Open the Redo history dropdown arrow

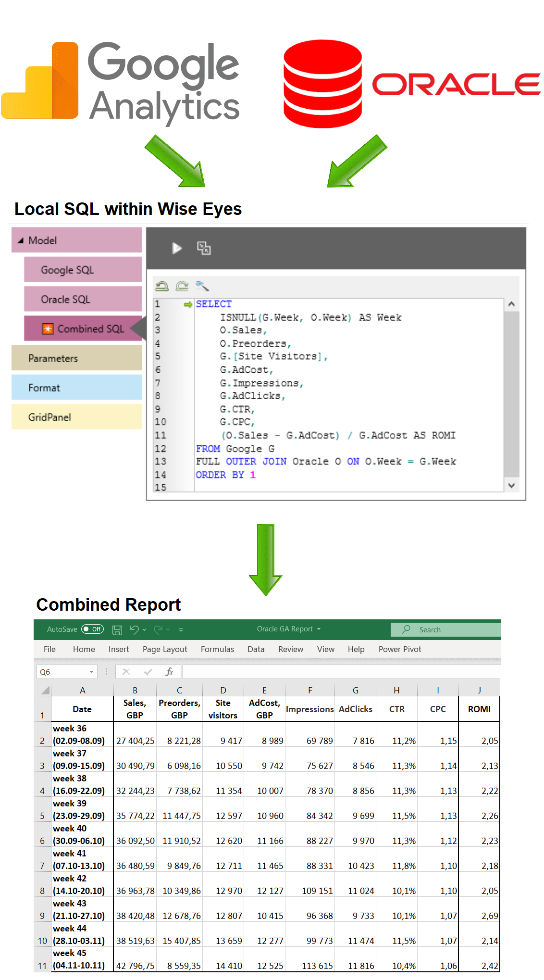tap(169, 629)
